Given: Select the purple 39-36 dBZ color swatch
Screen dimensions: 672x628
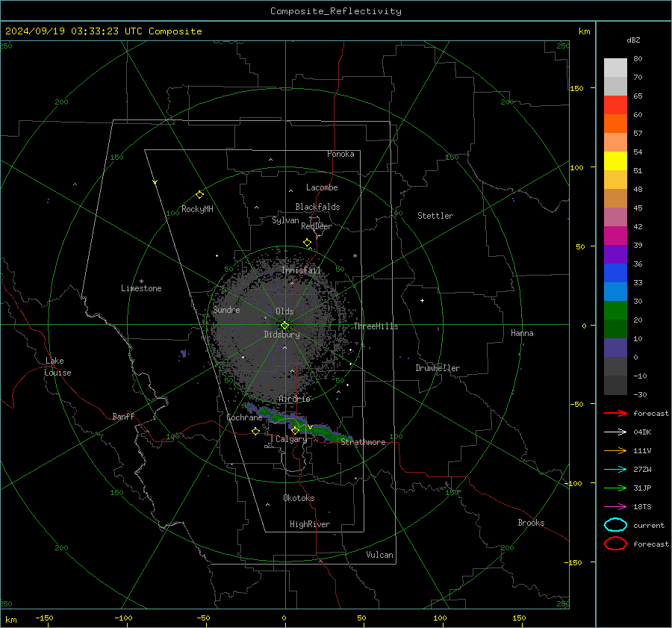Looking at the screenshot, I should (x=615, y=254).
